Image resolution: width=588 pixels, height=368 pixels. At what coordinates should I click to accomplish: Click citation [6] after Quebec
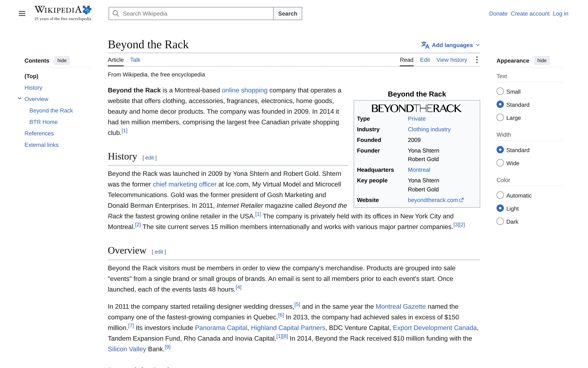tap(281, 315)
